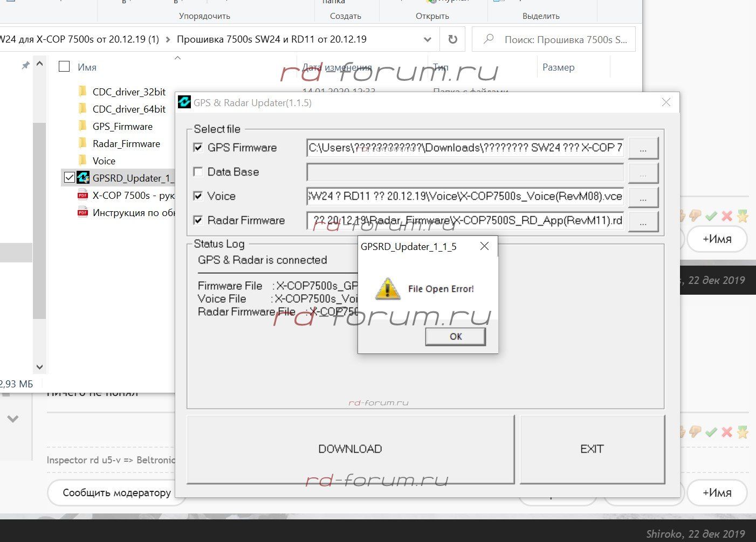
Task: Open the X-COP 7500s PDF manual
Action: point(133,196)
